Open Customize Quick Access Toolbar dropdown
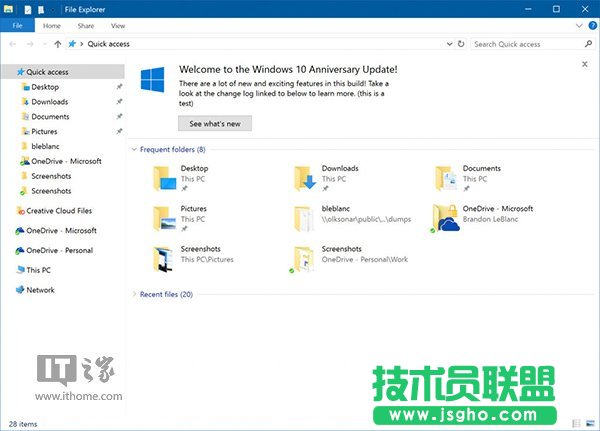Image resolution: width=600 pixels, height=431 pixels. pyautogui.click(x=52, y=10)
